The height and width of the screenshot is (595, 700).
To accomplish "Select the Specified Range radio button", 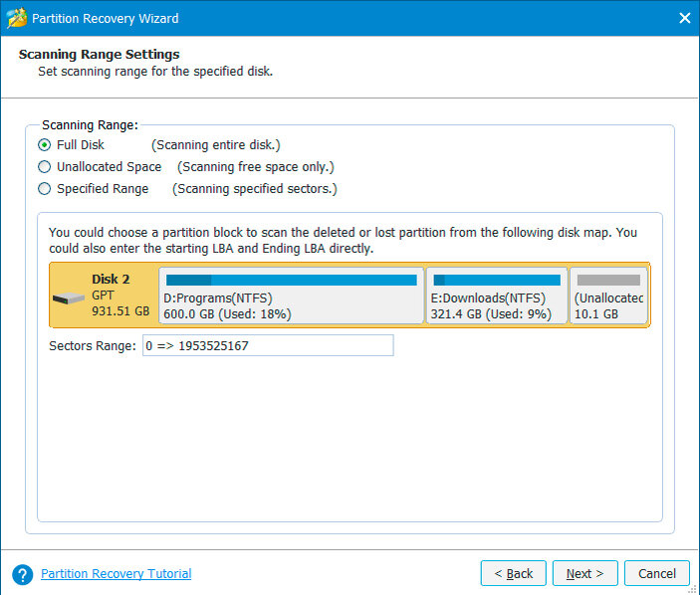I will point(44,189).
